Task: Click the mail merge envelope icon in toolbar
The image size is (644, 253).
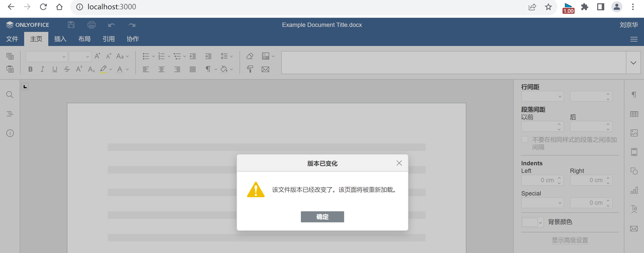Action: [265, 69]
